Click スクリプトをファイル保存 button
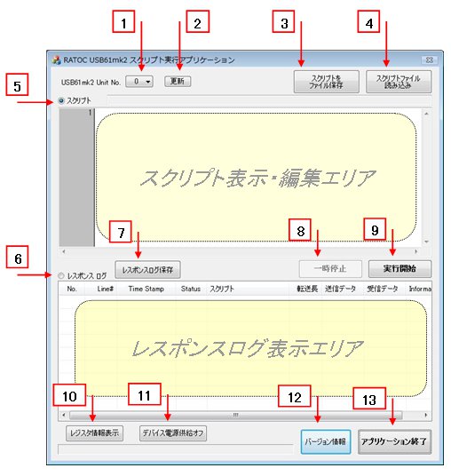 point(326,82)
